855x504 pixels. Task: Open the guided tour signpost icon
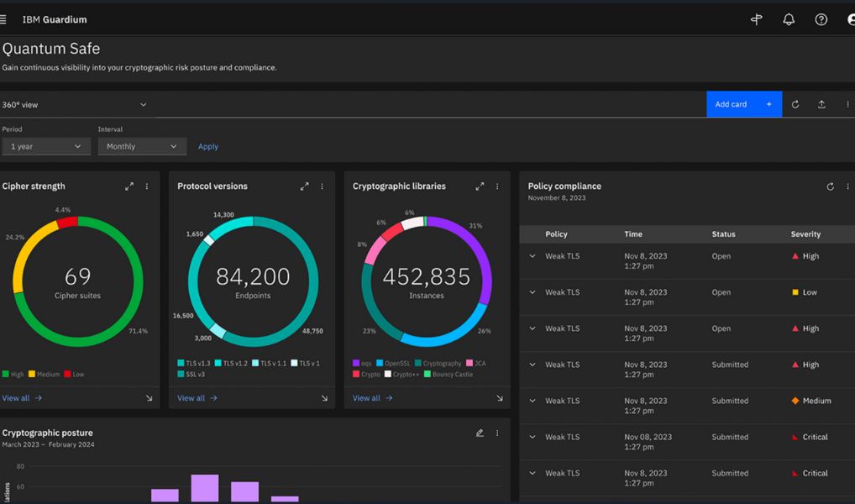pyautogui.click(x=756, y=19)
